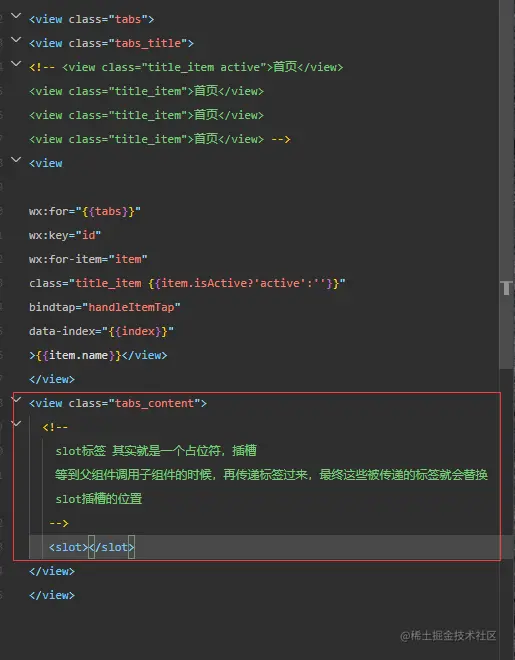Click the {{item.name}} interpolation text
The width and height of the screenshot is (515, 660).
point(78,355)
